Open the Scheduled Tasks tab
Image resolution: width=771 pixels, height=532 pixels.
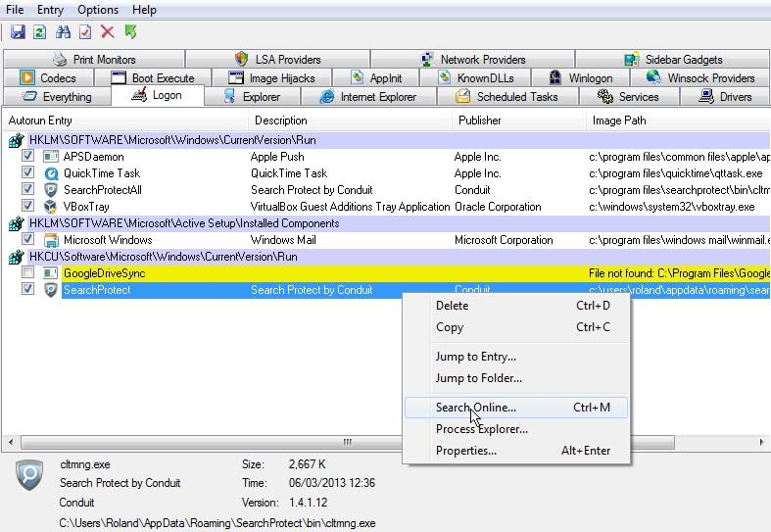tap(506, 97)
